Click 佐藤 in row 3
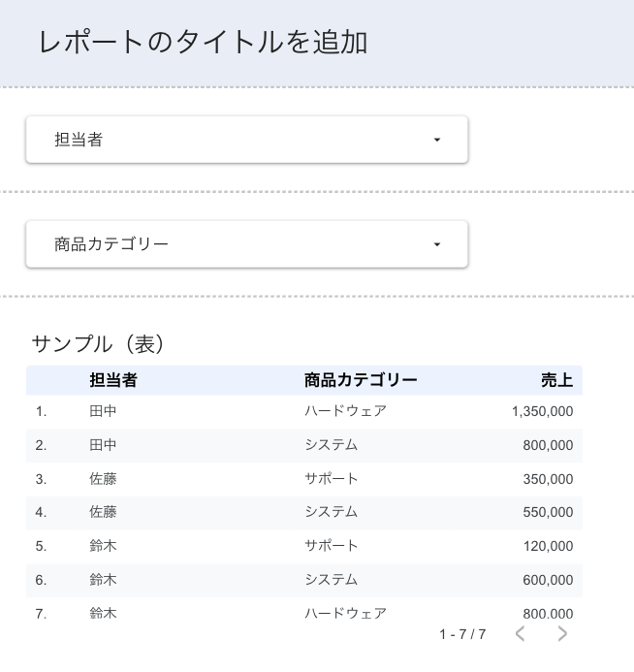 [103, 479]
